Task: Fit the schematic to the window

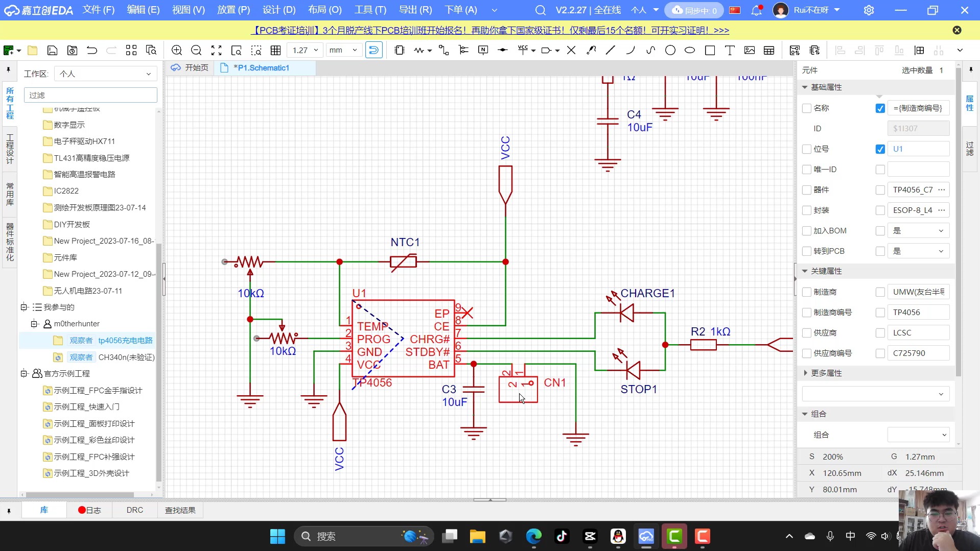Action: (216, 50)
